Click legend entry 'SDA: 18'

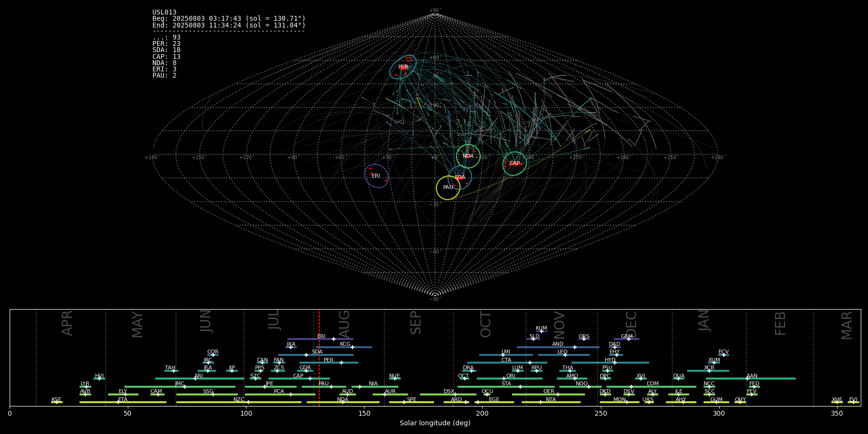[x=166, y=50]
